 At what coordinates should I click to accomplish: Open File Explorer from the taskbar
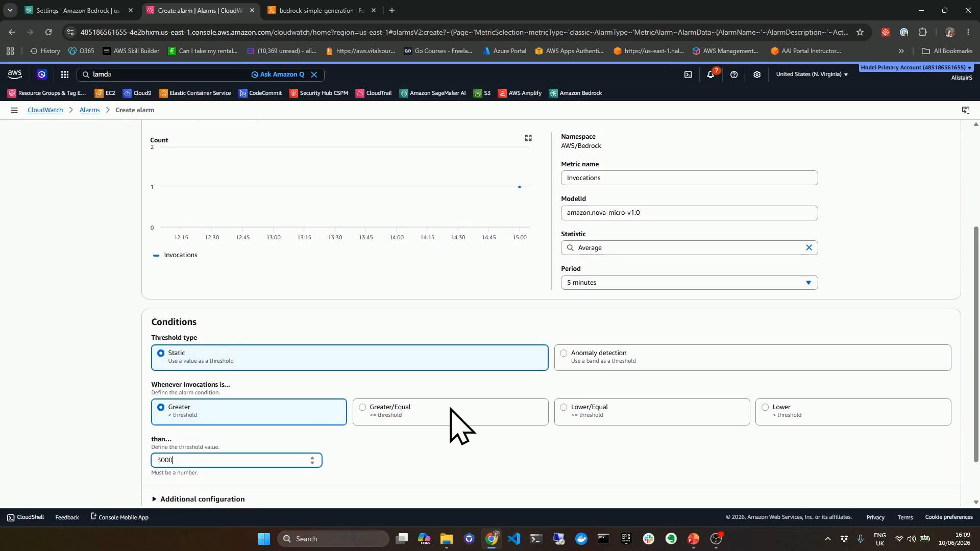click(x=447, y=539)
